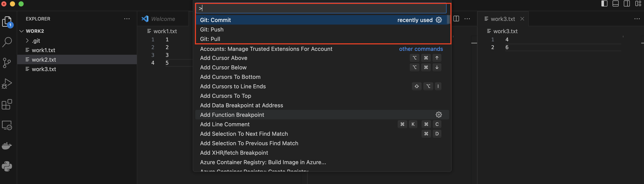
Task: Open the Python view in activity bar
Action: 7,166
